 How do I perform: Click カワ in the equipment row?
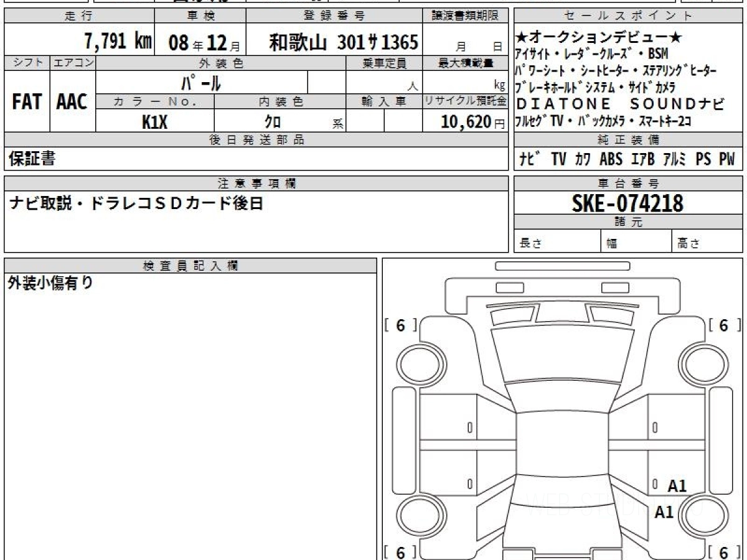coord(583,159)
